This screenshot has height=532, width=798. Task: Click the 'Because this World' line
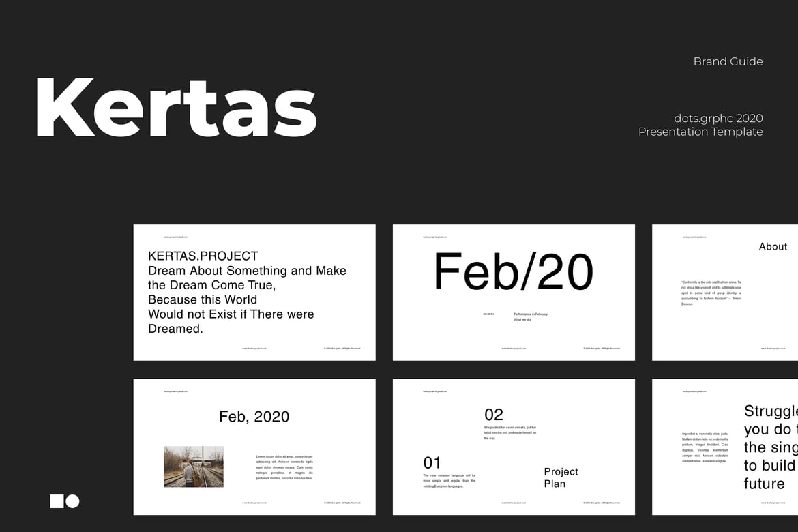point(203,299)
